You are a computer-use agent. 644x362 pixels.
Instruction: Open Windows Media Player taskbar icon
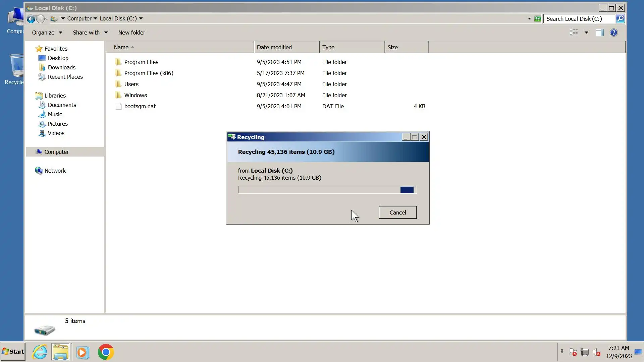point(83,352)
